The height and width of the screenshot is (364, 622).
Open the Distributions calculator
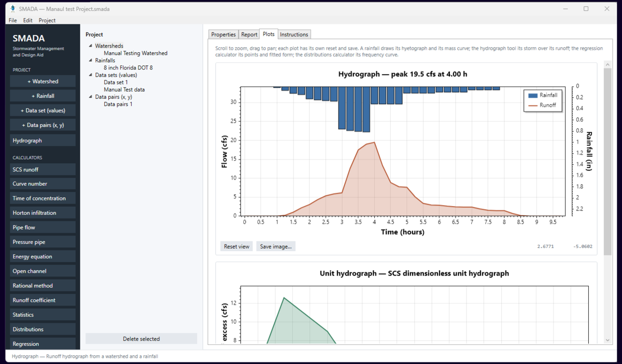pos(43,329)
